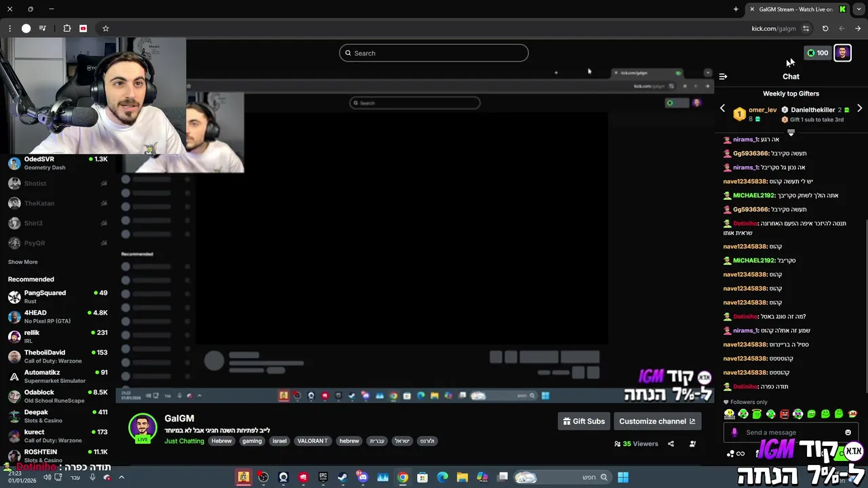Open Chrome from taskbar
This screenshot has width=868, height=488.
click(x=402, y=477)
